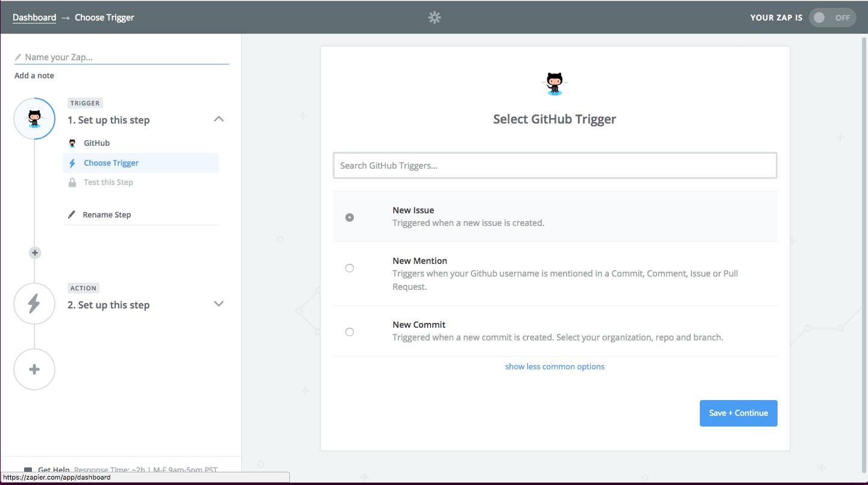Select the New Issue radio button

350,217
